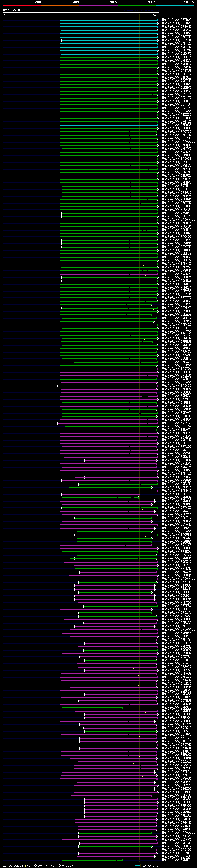The image size is (197, 868).
Task: Select the UniRef100_Q93YW8 label
Action: 177,71
